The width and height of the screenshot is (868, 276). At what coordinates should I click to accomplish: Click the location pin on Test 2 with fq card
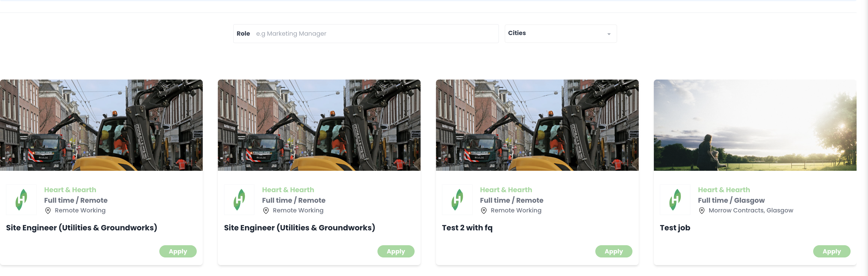[x=483, y=211]
